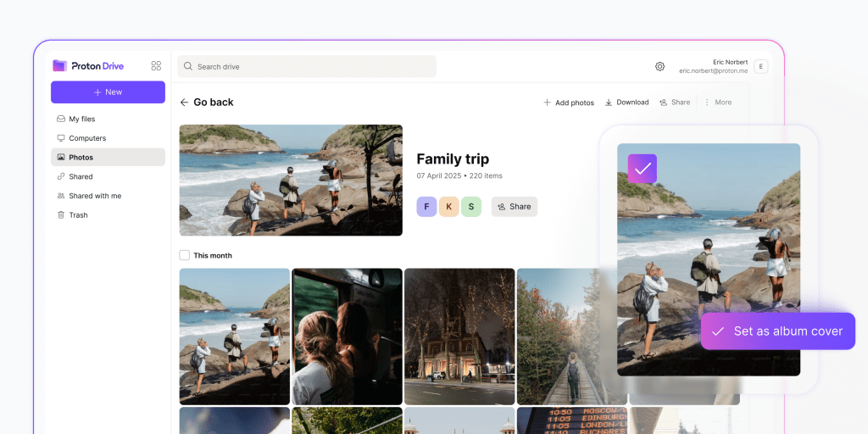Open the Shared section in the sidebar

pos(108,176)
